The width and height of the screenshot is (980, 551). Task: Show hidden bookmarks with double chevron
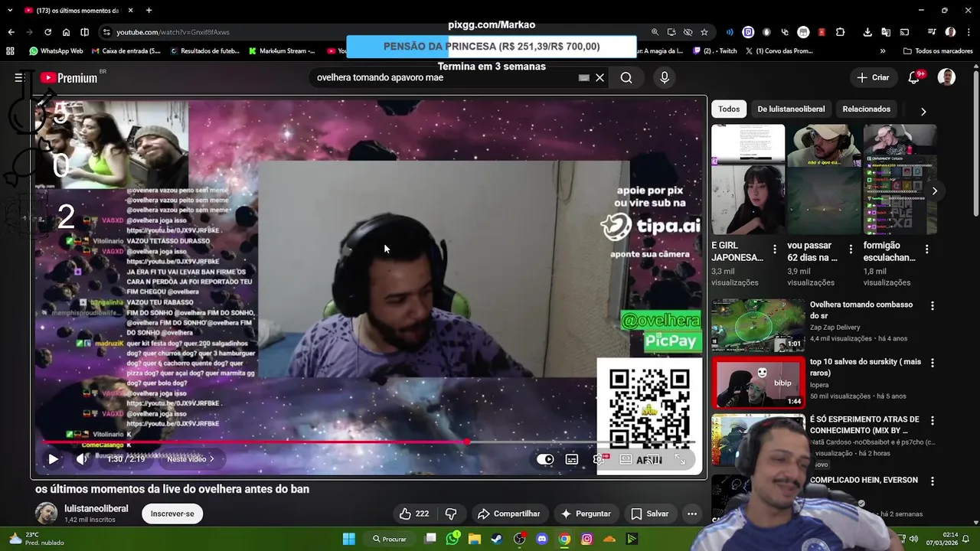click(x=883, y=51)
